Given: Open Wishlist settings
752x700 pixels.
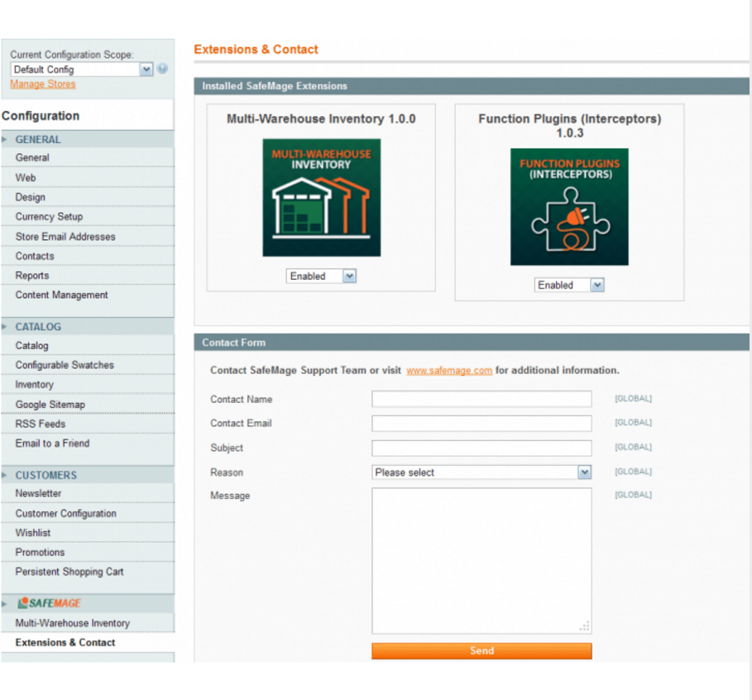Looking at the screenshot, I should pos(88,533).
